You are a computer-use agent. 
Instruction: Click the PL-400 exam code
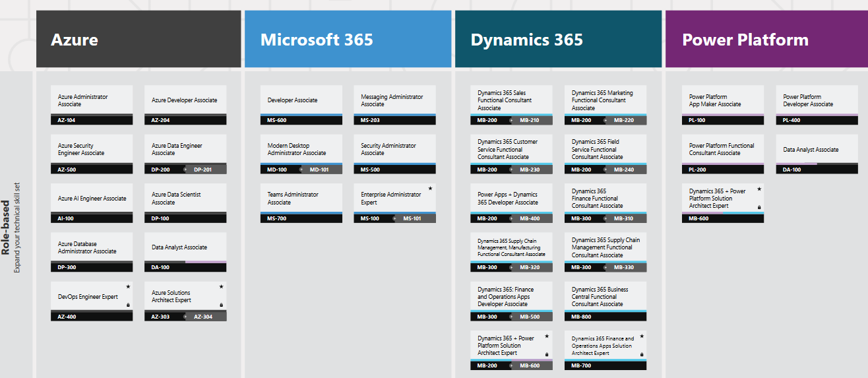(791, 121)
